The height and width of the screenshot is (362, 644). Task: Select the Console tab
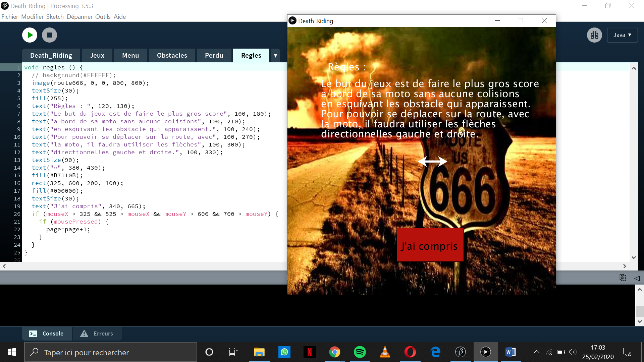(x=47, y=334)
